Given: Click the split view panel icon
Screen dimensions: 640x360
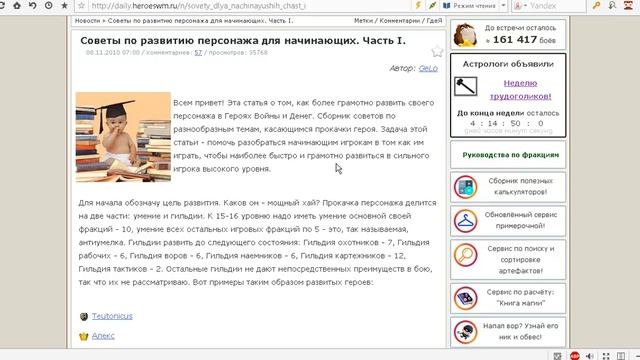Looking at the screenshot, I should (621, 356).
